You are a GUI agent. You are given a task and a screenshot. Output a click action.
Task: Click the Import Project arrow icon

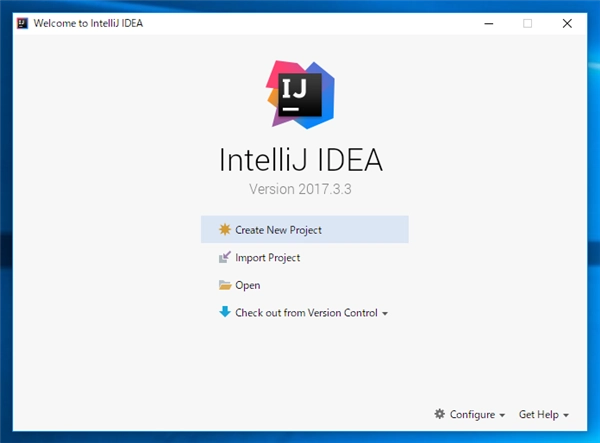[225, 257]
